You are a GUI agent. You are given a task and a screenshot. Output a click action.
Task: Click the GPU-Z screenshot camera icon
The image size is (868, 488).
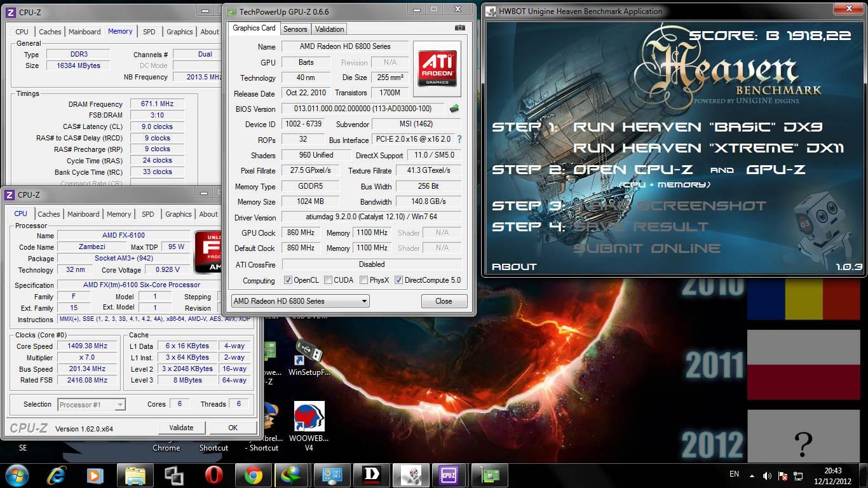(459, 28)
